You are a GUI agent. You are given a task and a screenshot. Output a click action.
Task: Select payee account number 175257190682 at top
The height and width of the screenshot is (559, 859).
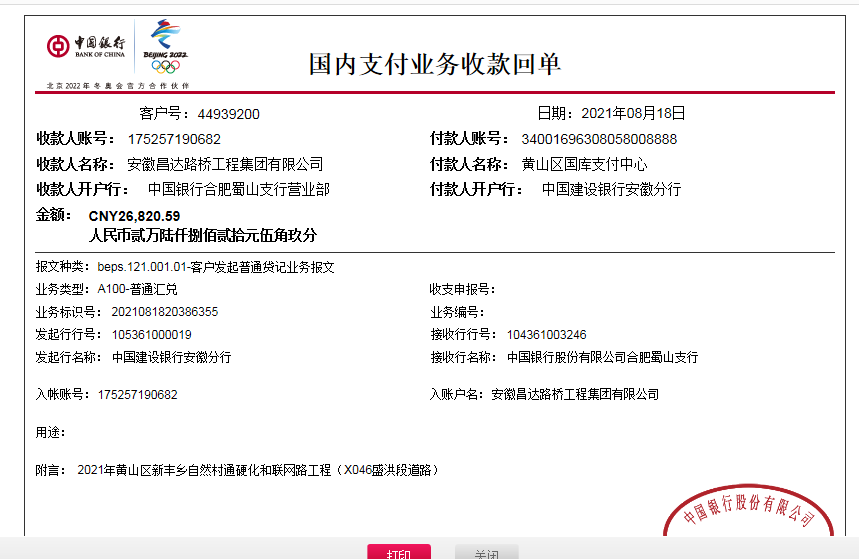(174, 139)
